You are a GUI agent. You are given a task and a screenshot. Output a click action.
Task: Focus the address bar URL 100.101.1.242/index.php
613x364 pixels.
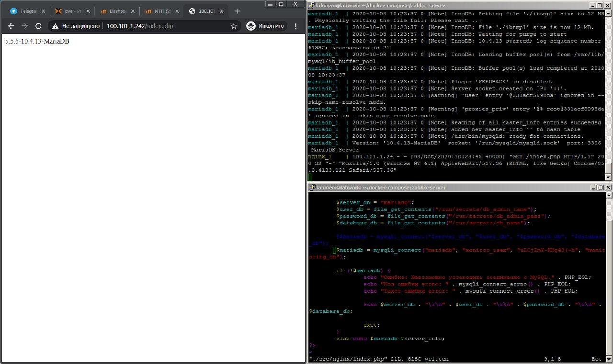(140, 26)
